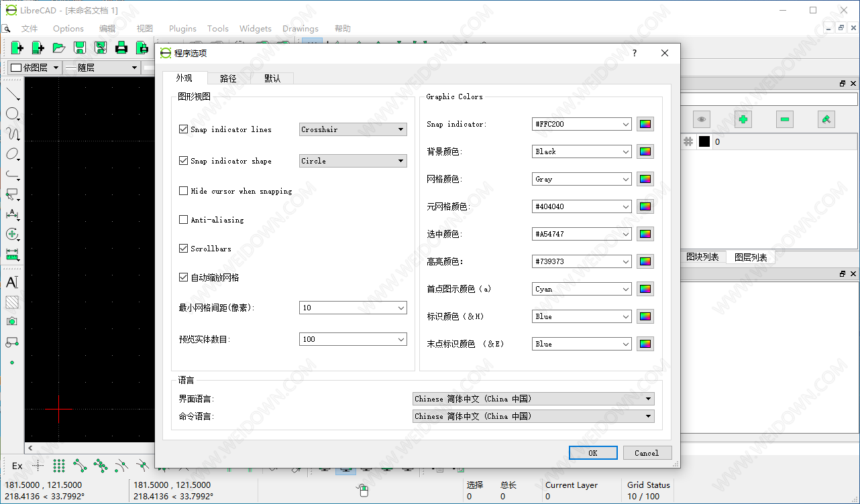Image resolution: width=860 pixels, height=504 pixels.
Task: Enable Snap on grid icon
Action: click(x=59, y=466)
